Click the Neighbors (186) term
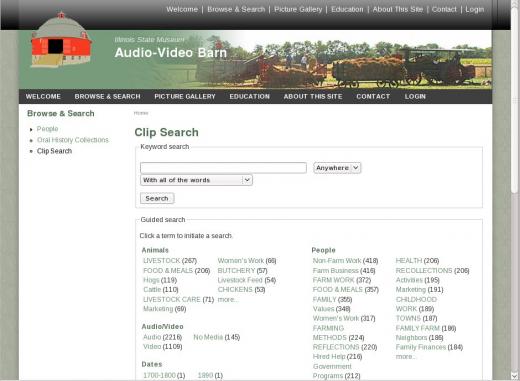 (419, 338)
